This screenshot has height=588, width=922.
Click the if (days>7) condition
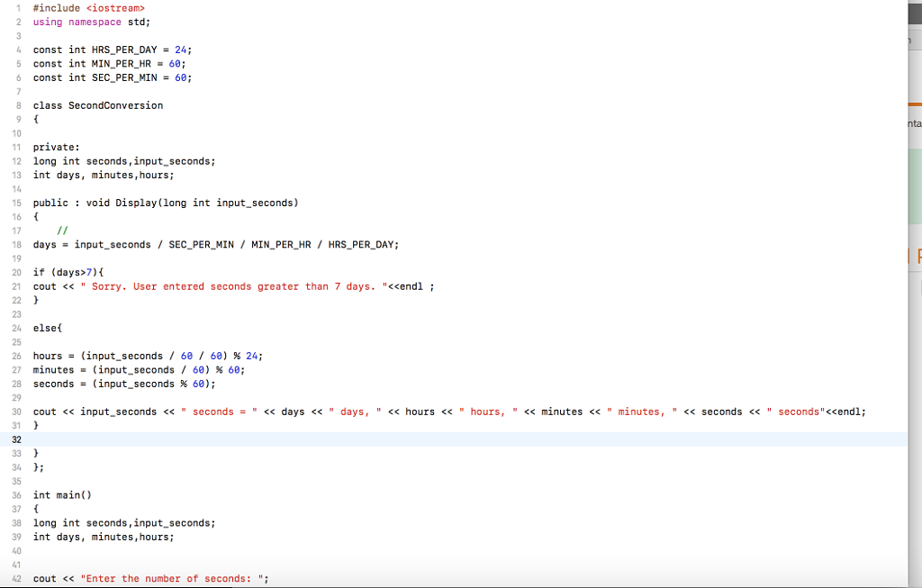coord(68,271)
